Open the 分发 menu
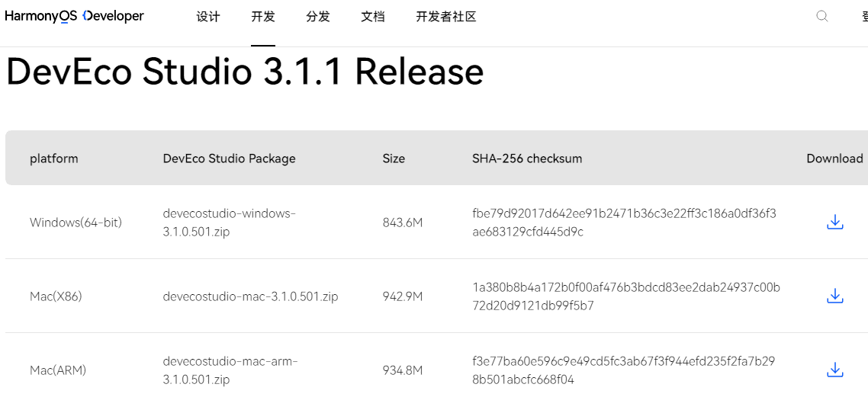 point(318,17)
